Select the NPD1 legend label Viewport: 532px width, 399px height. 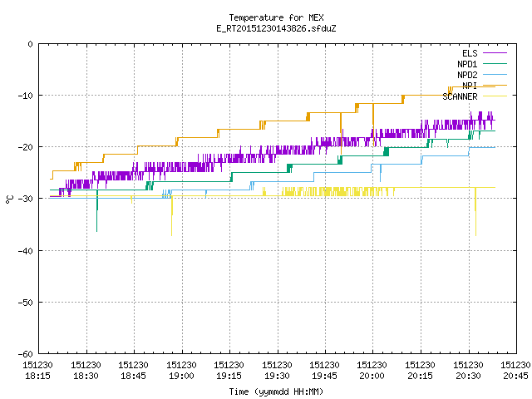(467, 64)
